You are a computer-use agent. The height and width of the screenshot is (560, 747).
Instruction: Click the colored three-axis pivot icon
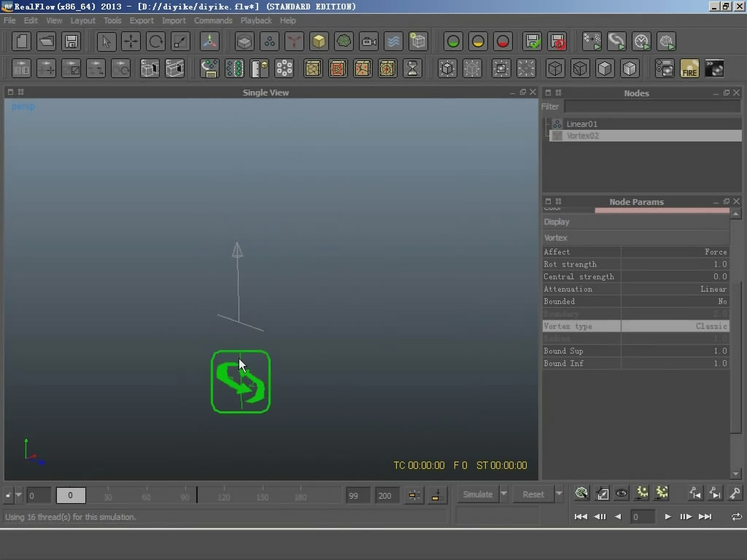(x=209, y=42)
